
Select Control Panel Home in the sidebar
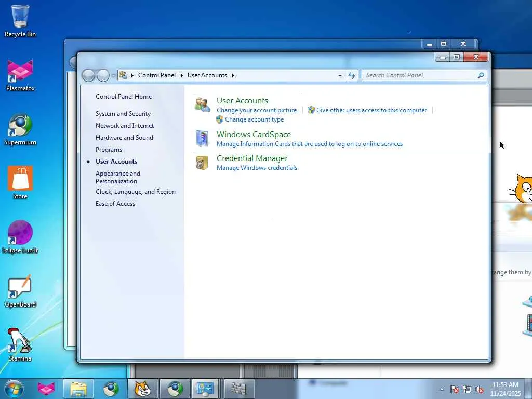[x=124, y=96]
